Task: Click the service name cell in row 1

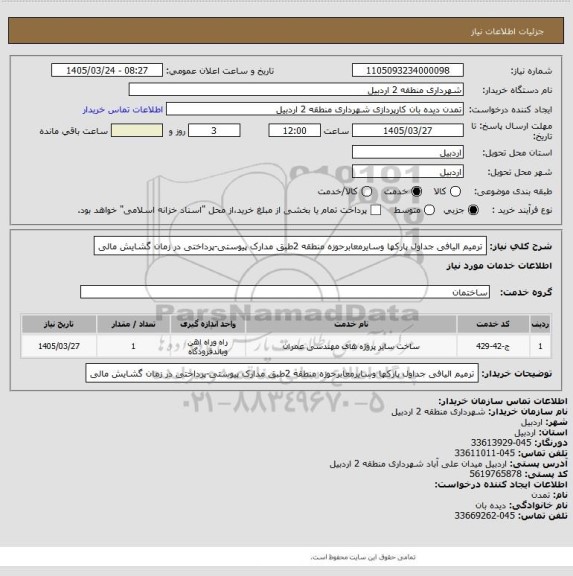Action: click(351, 346)
